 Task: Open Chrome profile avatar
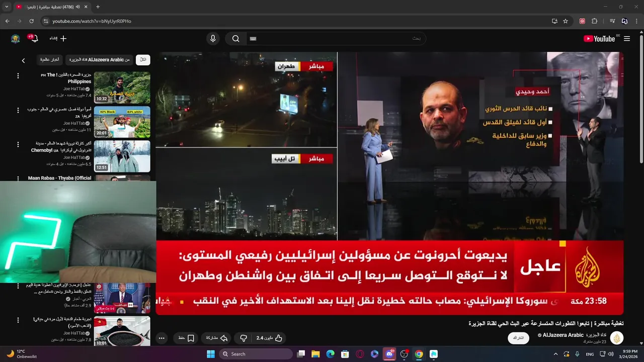click(624, 21)
